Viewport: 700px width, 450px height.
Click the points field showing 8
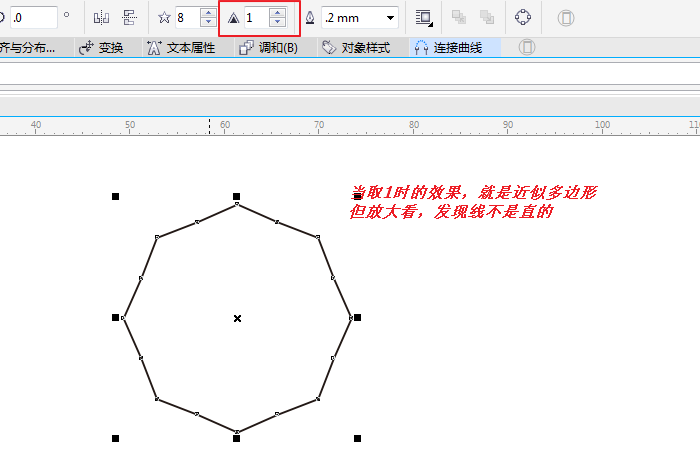(188, 18)
